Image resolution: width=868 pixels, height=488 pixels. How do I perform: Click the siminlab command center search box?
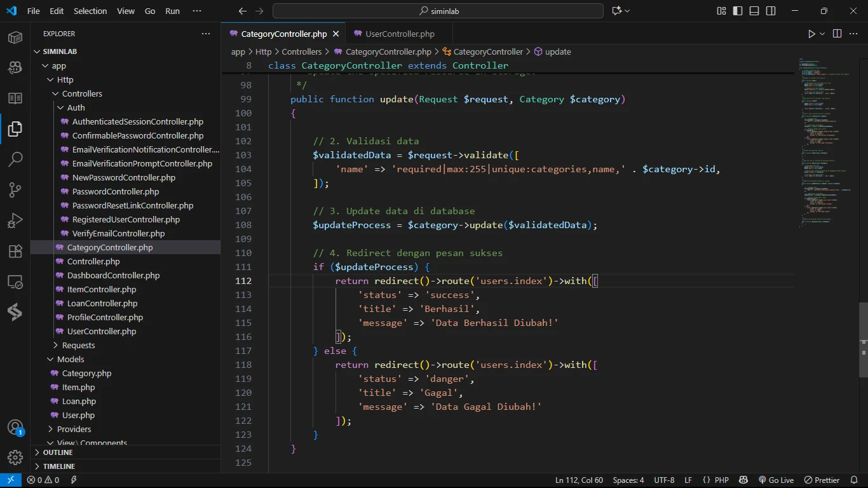pyautogui.click(x=438, y=11)
